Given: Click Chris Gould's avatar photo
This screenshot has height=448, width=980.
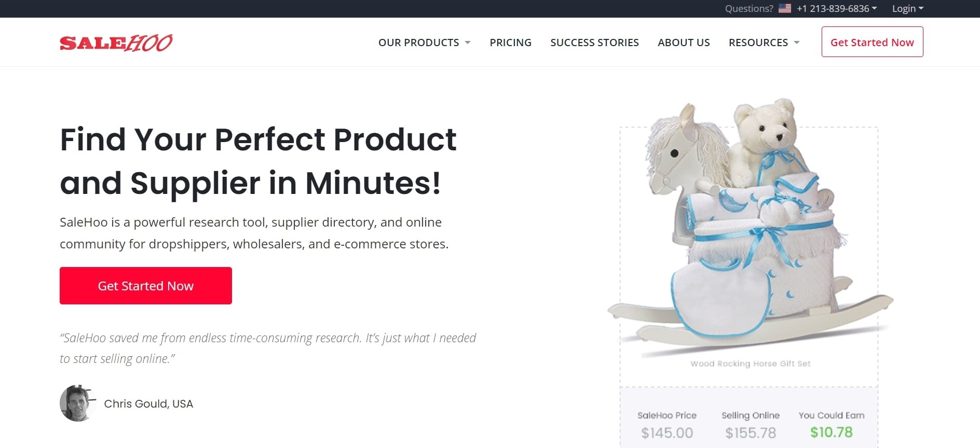Looking at the screenshot, I should point(78,403).
